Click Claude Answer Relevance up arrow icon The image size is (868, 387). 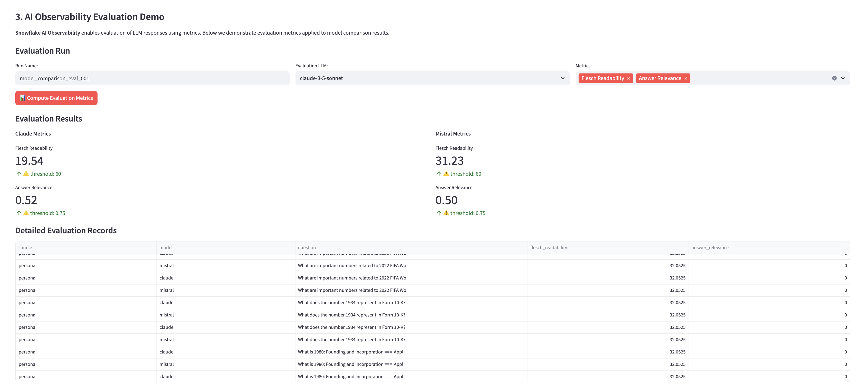point(19,213)
